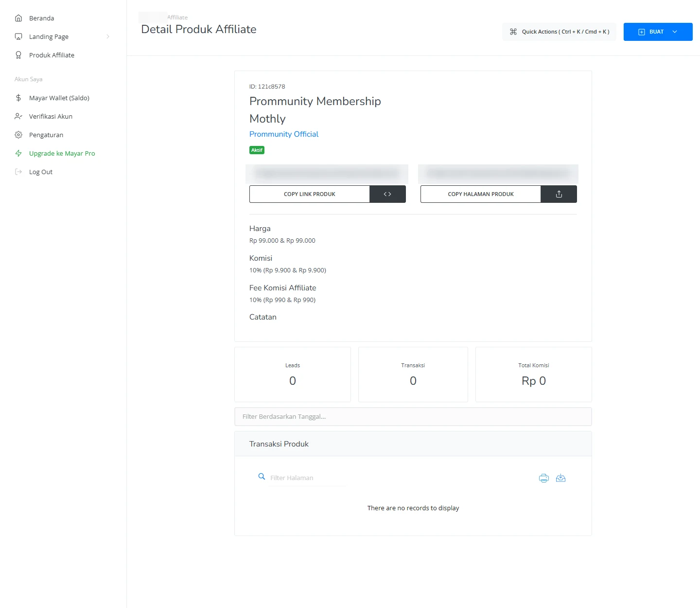The height and width of the screenshot is (608, 700).
Task: Open the BUAT dropdown arrow
Action: coord(675,32)
